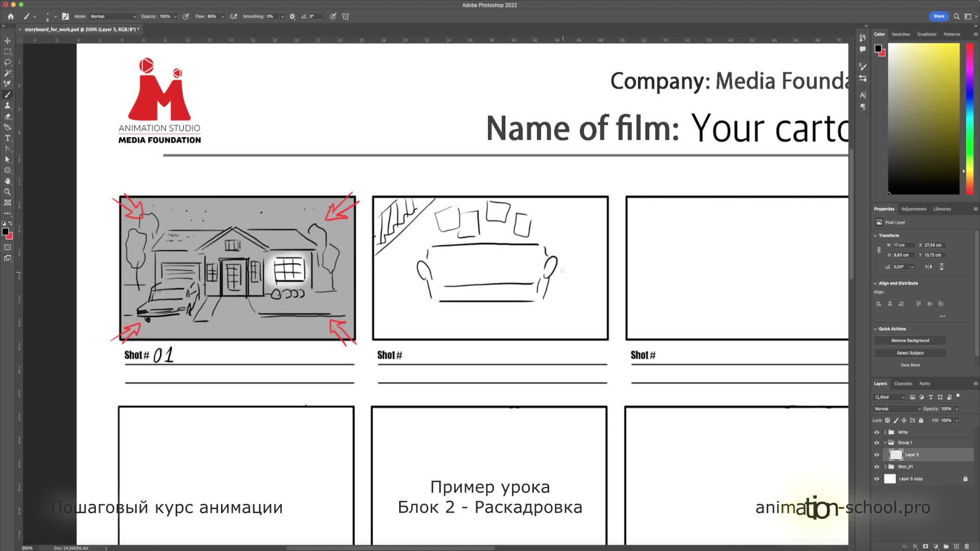The image size is (980, 551).
Task: Toggle visibility of Shot_01 group
Action: click(x=877, y=467)
